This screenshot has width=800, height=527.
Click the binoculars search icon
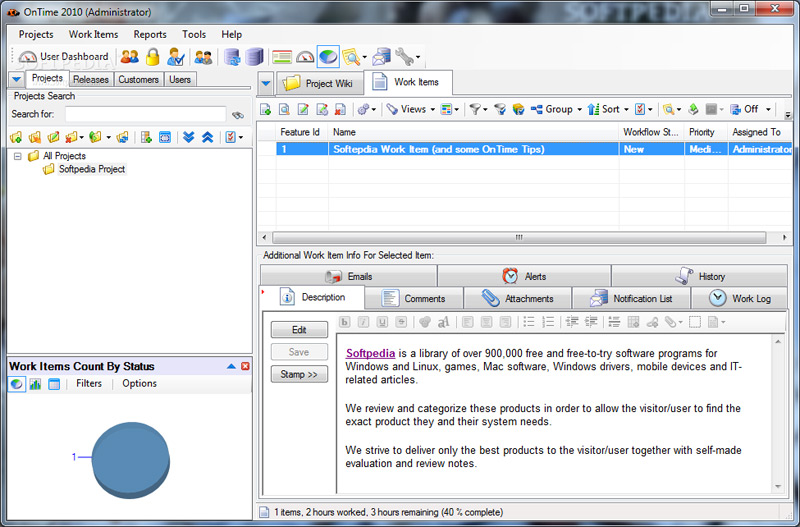238,115
